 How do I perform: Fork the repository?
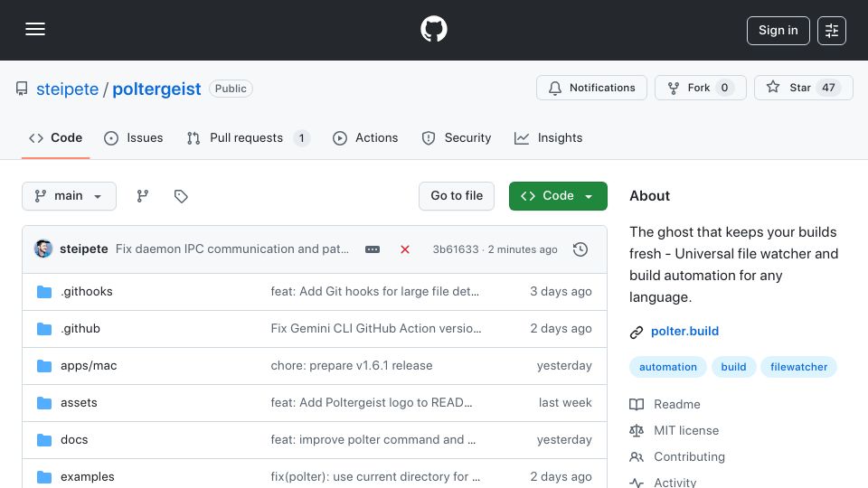tap(700, 88)
